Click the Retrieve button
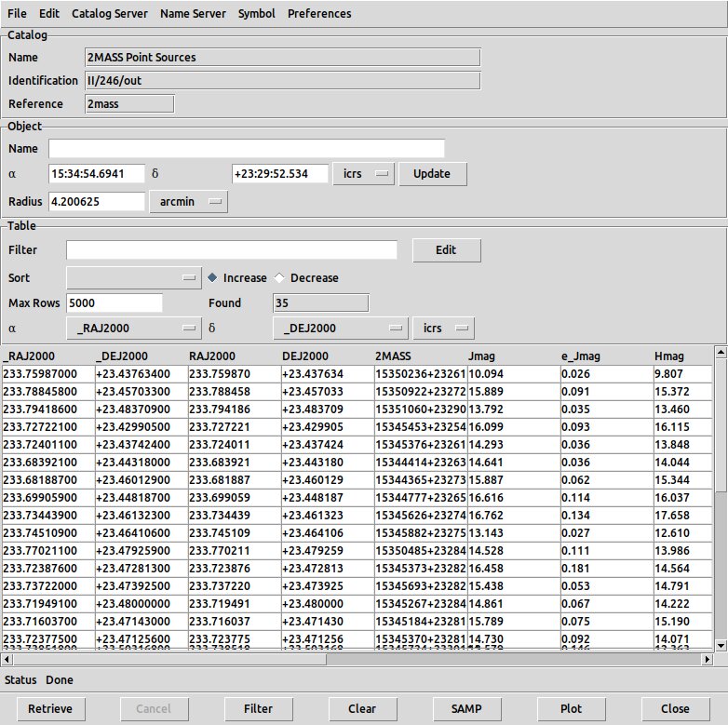 click(51, 709)
